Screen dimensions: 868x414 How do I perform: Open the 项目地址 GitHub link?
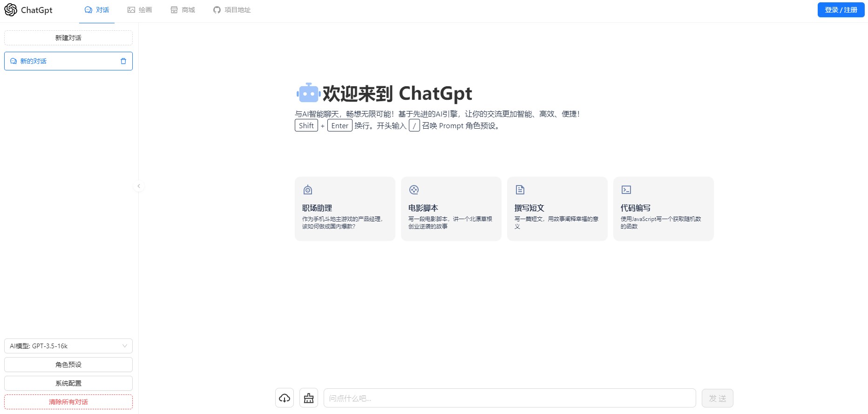click(232, 10)
